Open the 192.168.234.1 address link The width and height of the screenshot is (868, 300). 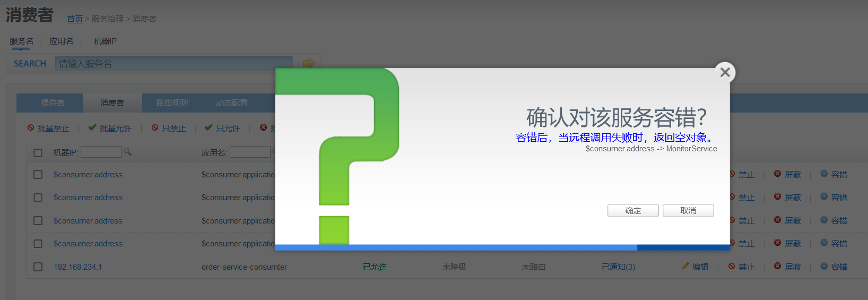77,267
